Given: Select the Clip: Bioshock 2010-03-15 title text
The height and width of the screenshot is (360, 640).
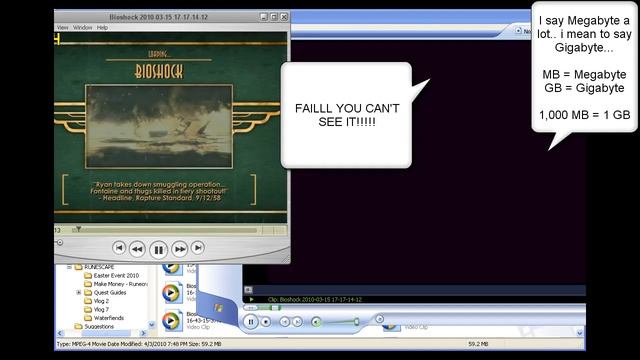Looking at the screenshot, I should tap(315, 299).
